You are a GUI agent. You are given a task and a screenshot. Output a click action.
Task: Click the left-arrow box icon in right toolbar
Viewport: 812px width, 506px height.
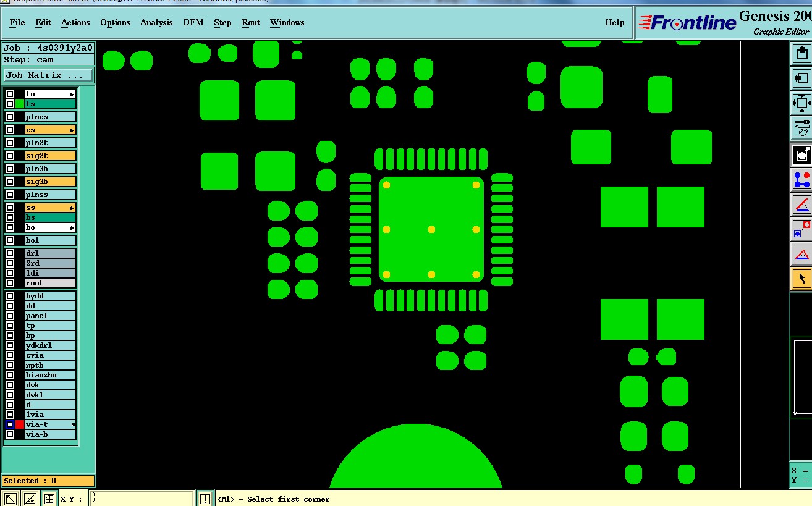click(x=801, y=78)
